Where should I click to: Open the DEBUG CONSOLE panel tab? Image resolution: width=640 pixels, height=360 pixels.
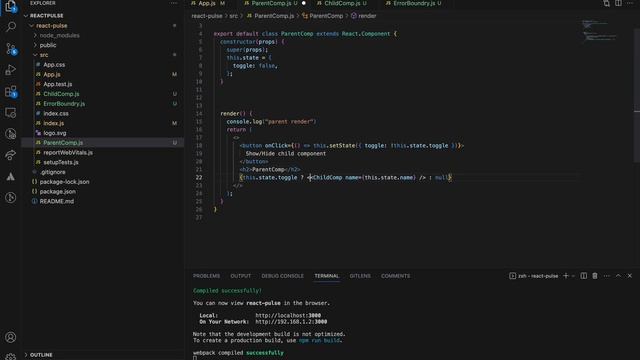click(x=282, y=276)
